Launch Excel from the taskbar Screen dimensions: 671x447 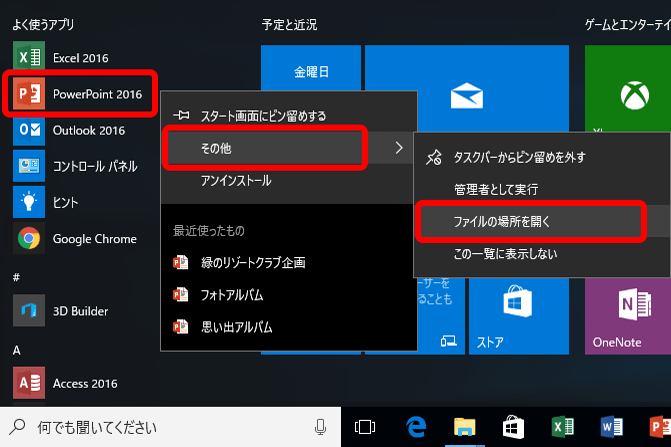tap(562, 427)
